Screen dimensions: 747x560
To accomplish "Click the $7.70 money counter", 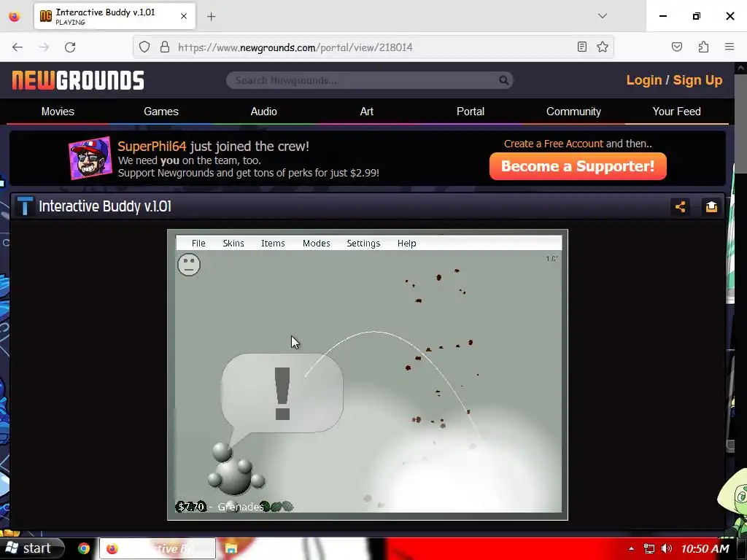I will pos(192,506).
